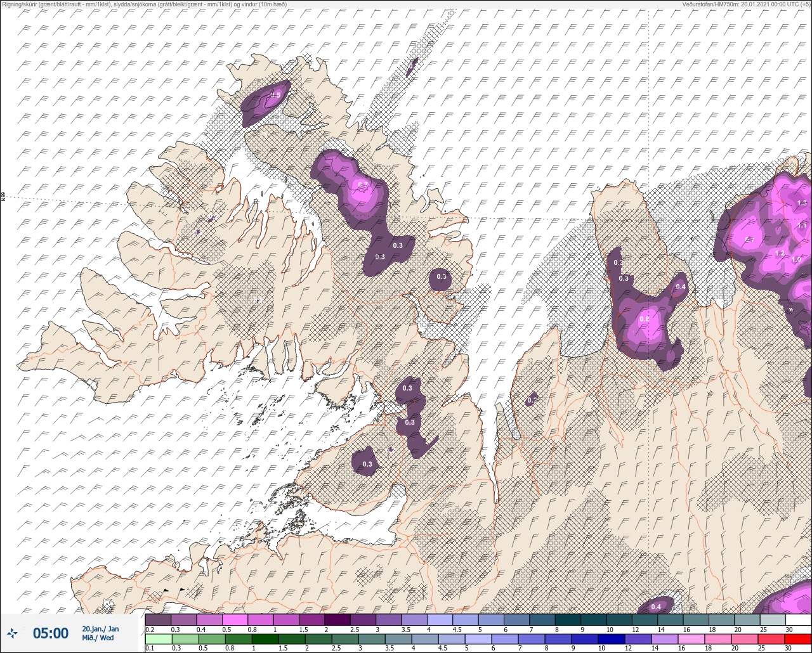Pick lower-row bright red swatch labeled 30

coord(798,638)
